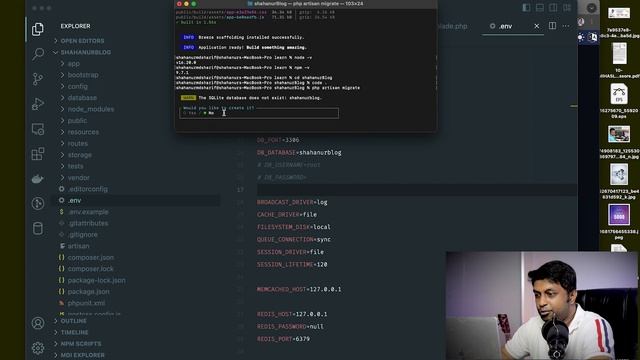The height and width of the screenshot is (360, 640).
Task: Expand the app folder
Action: click(x=73, y=64)
